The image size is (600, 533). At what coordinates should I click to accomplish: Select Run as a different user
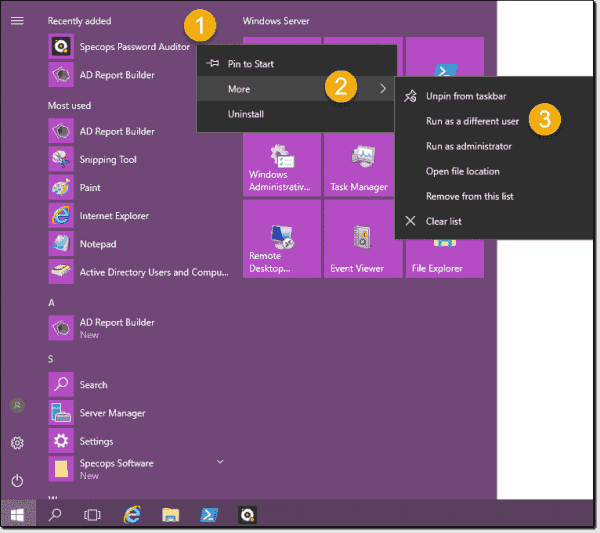(470, 121)
